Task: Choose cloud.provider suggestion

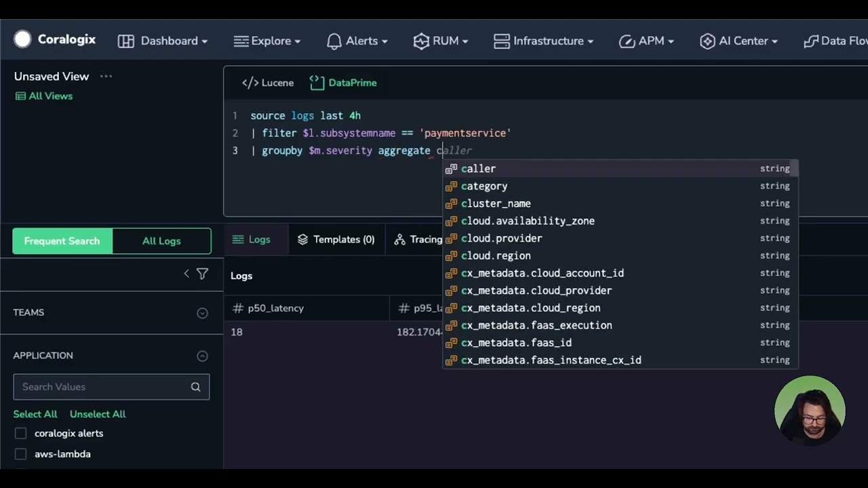Action: click(x=620, y=239)
